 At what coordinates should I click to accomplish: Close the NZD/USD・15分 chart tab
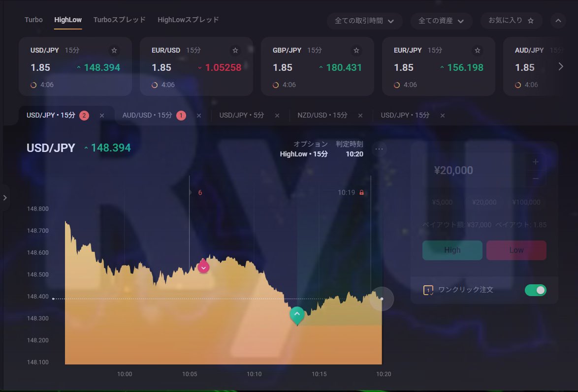pos(360,116)
